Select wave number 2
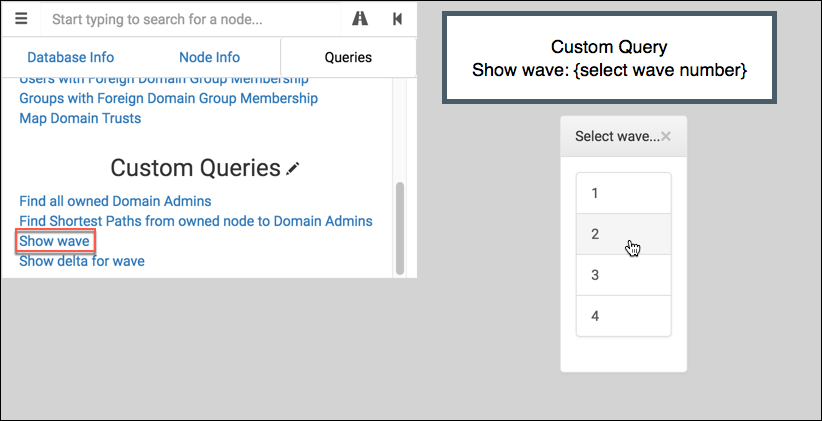Image resolution: width=822 pixels, height=421 pixels. click(x=623, y=234)
